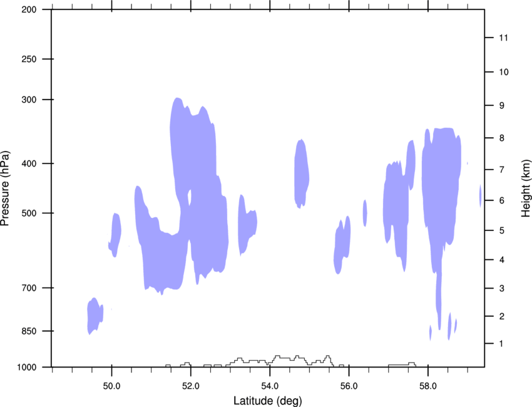
Task: Click the cloud blob just left of 56 degrees
Action: (342, 244)
